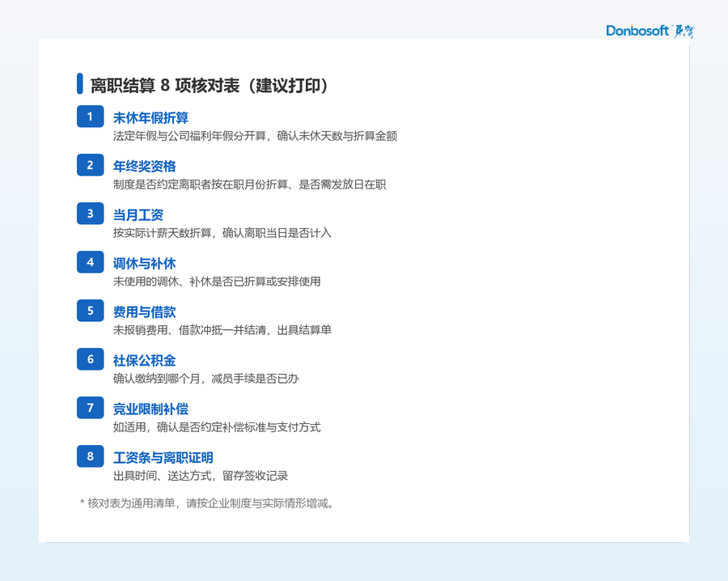This screenshot has height=581, width=728.
Task: Click description 如适用，确认是否约定补偿标准
Action: pyautogui.click(x=189, y=426)
